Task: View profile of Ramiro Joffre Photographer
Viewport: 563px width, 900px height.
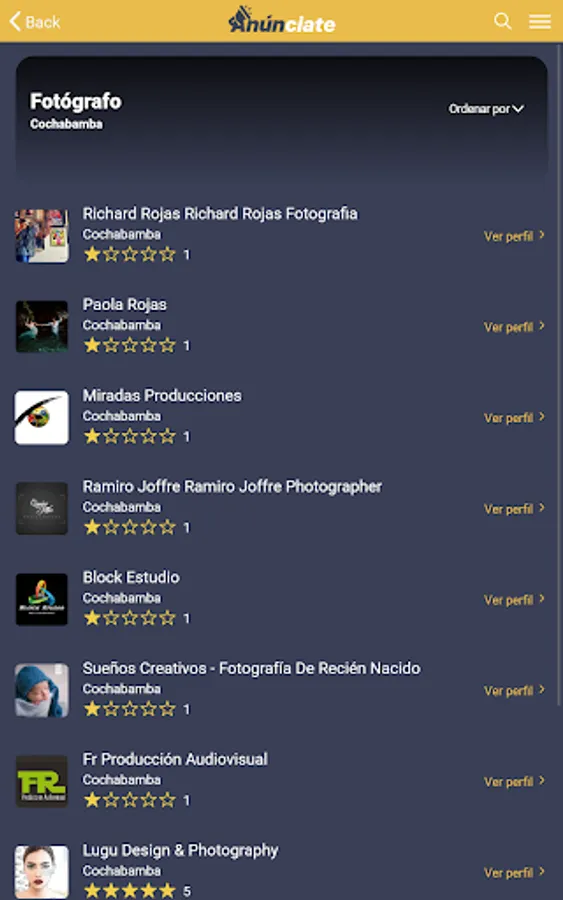Action: point(514,509)
